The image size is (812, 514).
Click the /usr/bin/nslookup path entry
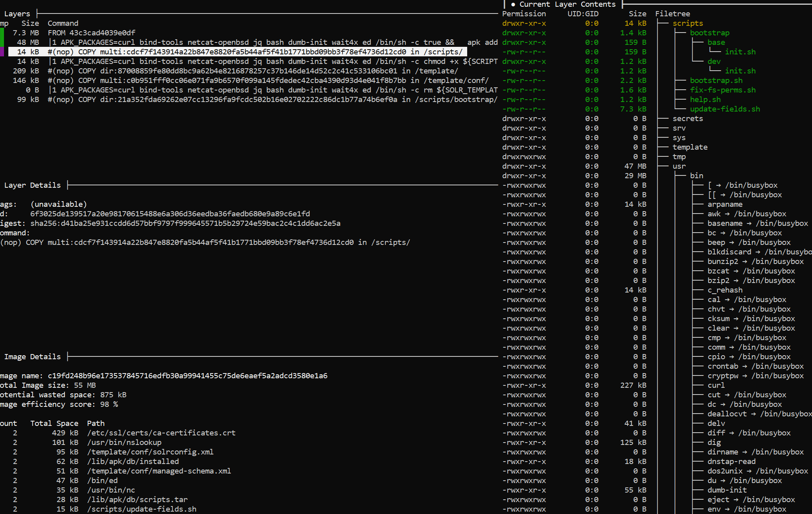pos(124,442)
